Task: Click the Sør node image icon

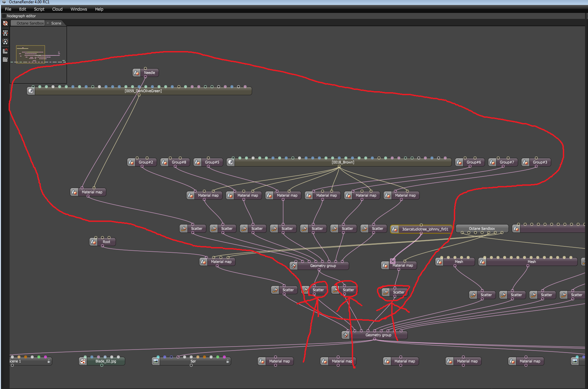Action: [156, 361]
